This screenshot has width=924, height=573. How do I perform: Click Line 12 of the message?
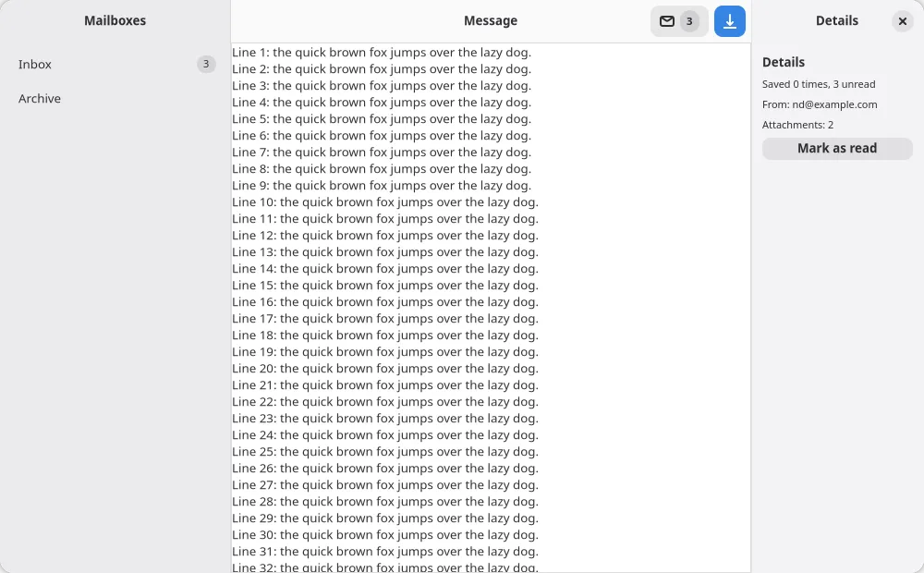click(384, 236)
